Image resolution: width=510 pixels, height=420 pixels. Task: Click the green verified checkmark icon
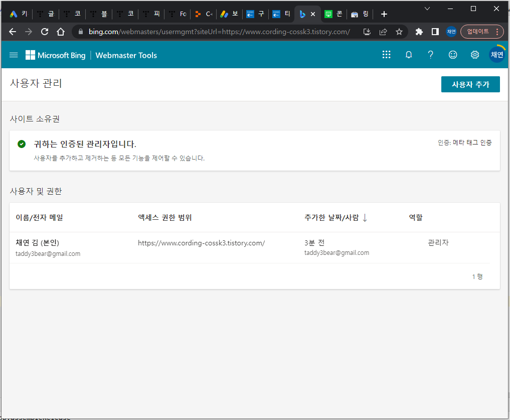[22, 144]
